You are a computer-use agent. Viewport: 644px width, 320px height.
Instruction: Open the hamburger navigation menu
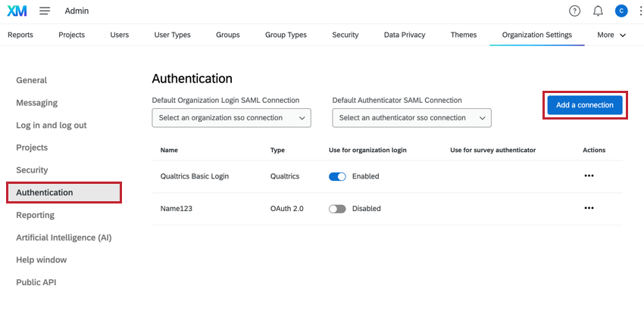45,11
